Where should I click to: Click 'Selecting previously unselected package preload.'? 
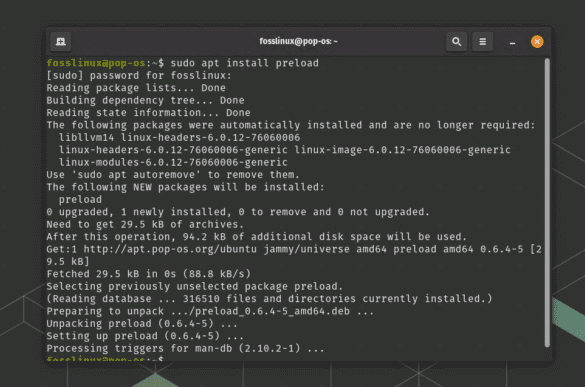point(194,286)
